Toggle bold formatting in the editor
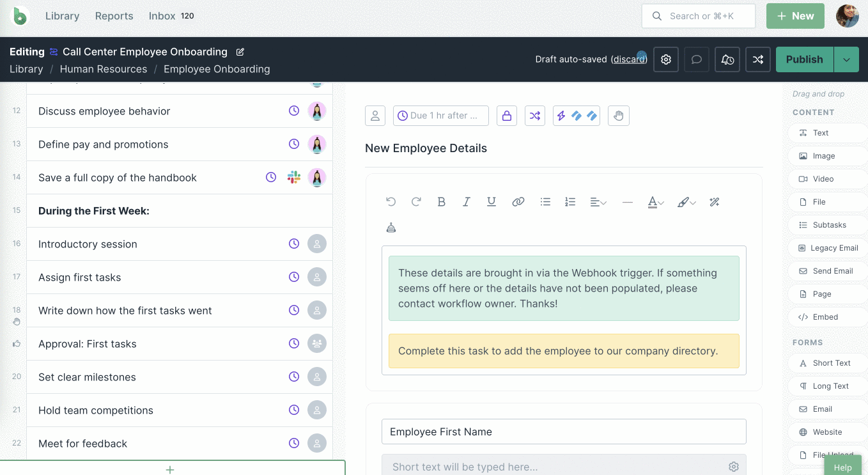The width and height of the screenshot is (868, 475). 441,202
